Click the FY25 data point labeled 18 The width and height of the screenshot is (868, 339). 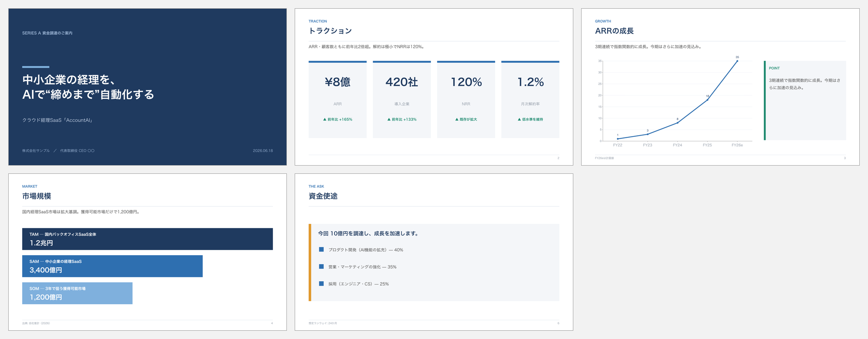(707, 100)
